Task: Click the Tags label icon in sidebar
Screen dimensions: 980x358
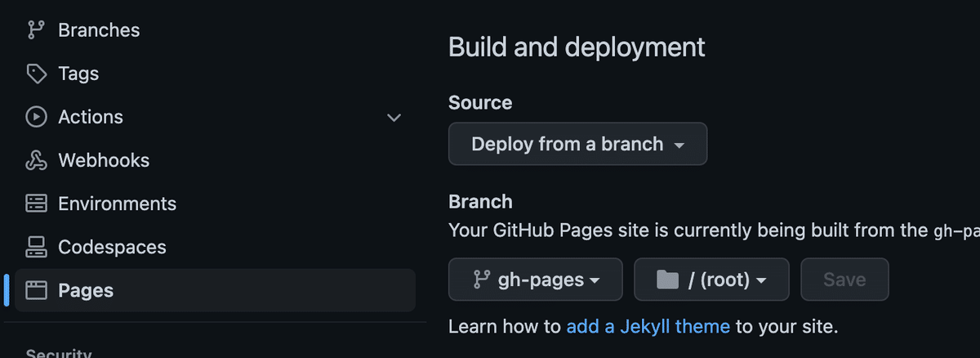Action: 36,74
